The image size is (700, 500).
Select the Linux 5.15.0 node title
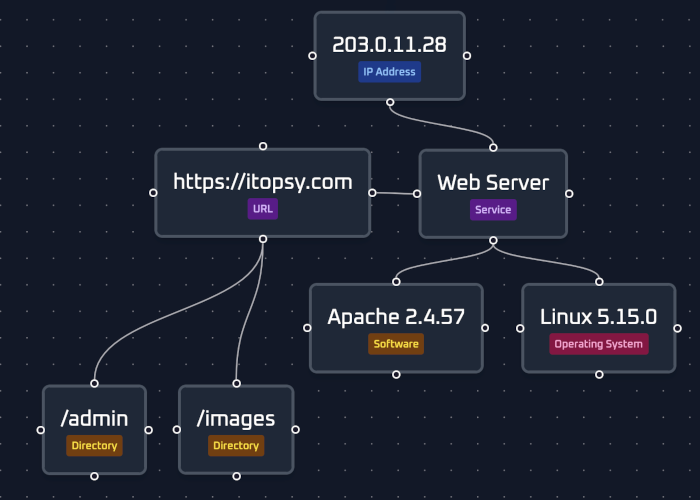pos(599,316)
